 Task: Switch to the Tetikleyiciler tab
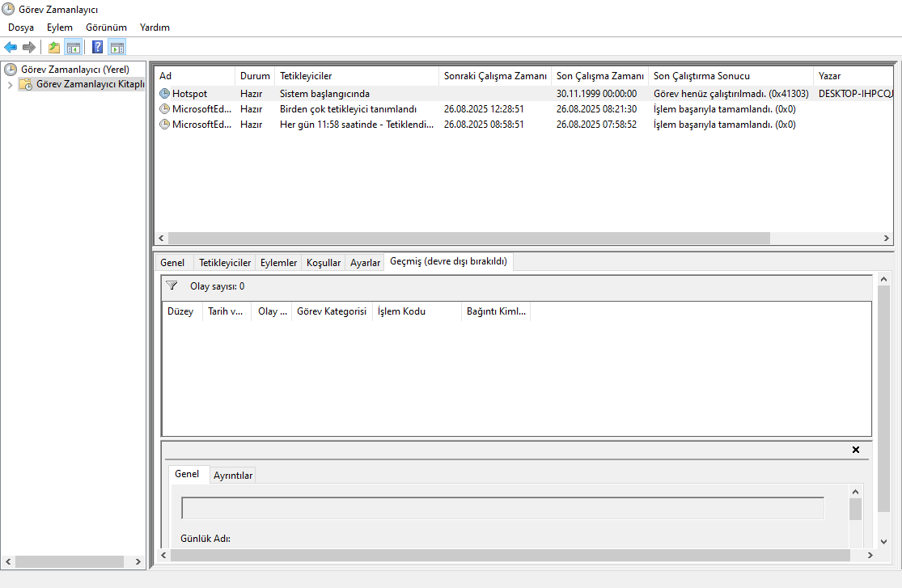[225, 262]
